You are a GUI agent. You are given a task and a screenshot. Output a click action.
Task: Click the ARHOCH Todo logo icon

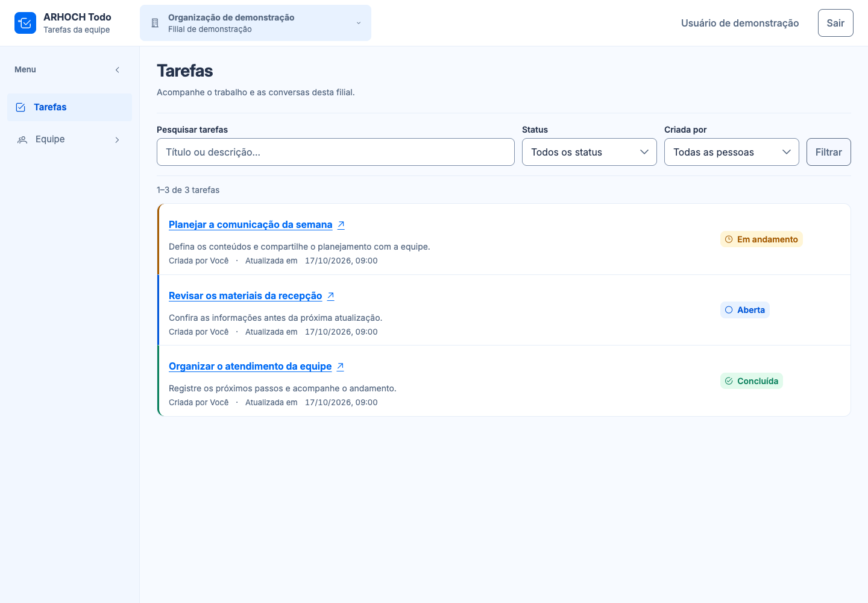pos(25,23)
